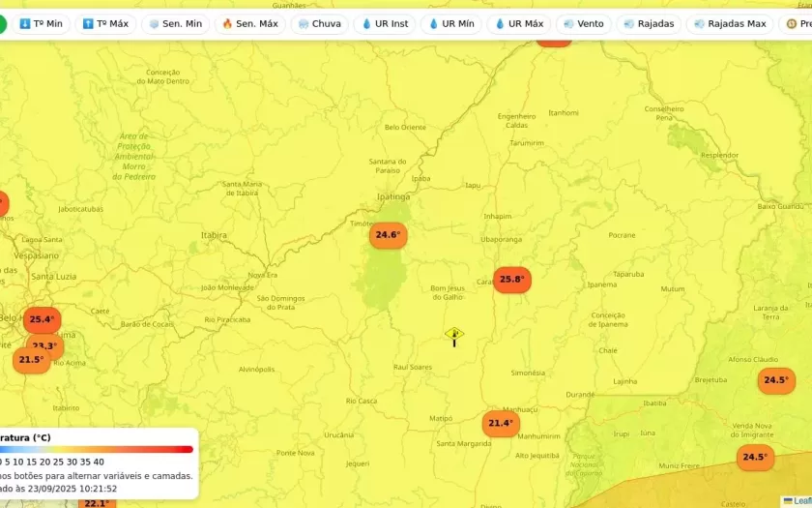Select the 24.5° marker near Muniz Freire

pyautogui.click(x=755, y=458)
